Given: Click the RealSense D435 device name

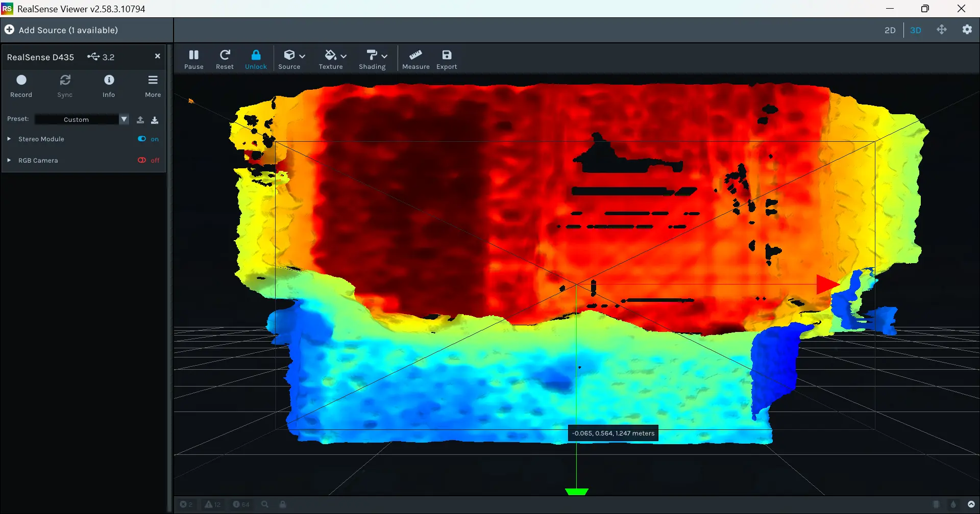Looking at the screenshot, I should [x=40, y=57].
